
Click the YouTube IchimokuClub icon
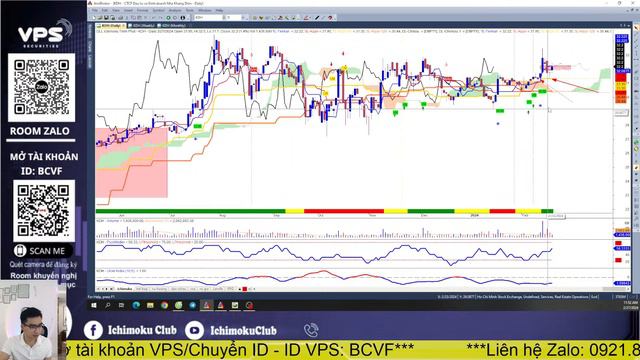(x=194, y=330)
